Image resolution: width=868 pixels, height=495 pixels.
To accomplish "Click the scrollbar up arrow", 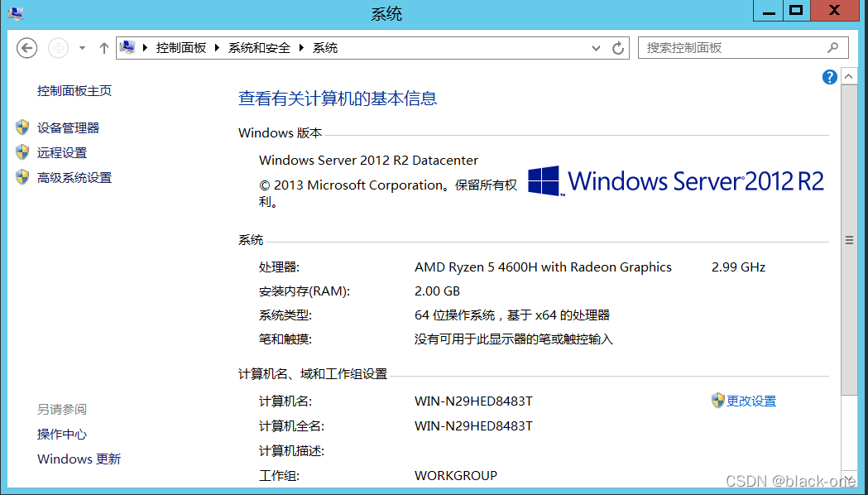I will (849, 76).
